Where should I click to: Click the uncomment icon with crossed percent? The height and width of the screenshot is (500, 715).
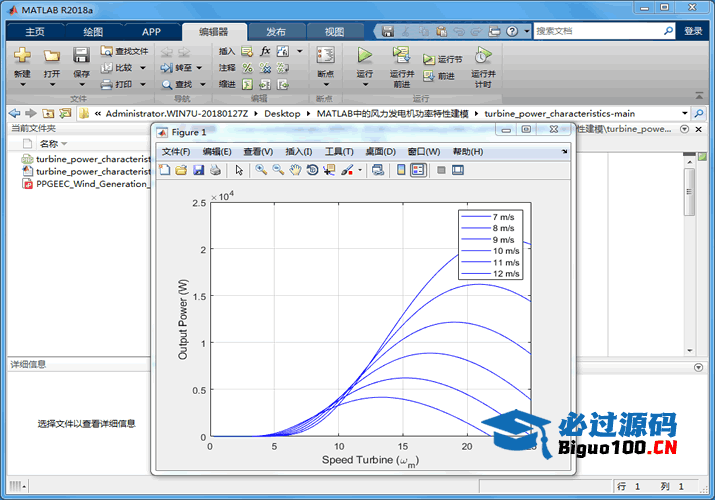265,68
